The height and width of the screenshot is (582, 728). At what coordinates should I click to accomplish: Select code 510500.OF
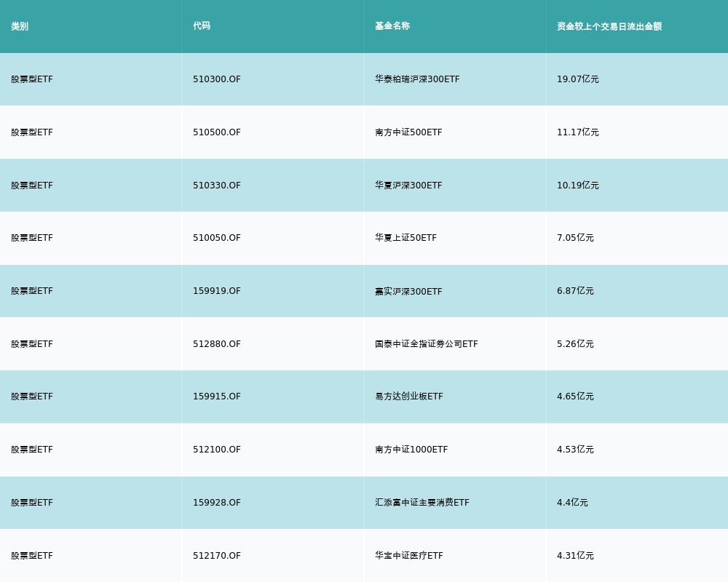(217, 132)
